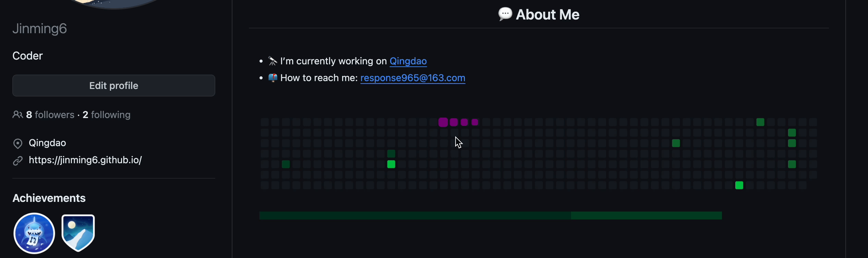Click the shark achievement badge
This screenshot has height=258, width=868.
(x=34, y=233)
